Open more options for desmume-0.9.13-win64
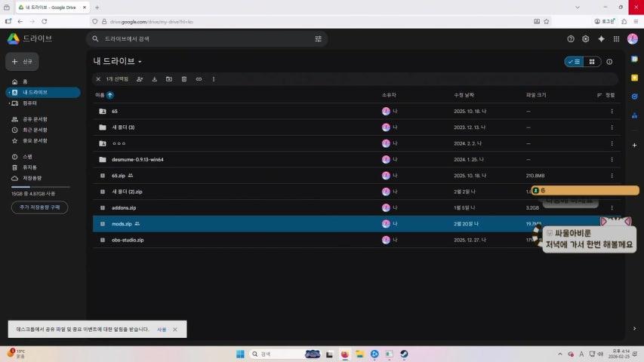644x362 pixels. [x=612, y=160]
